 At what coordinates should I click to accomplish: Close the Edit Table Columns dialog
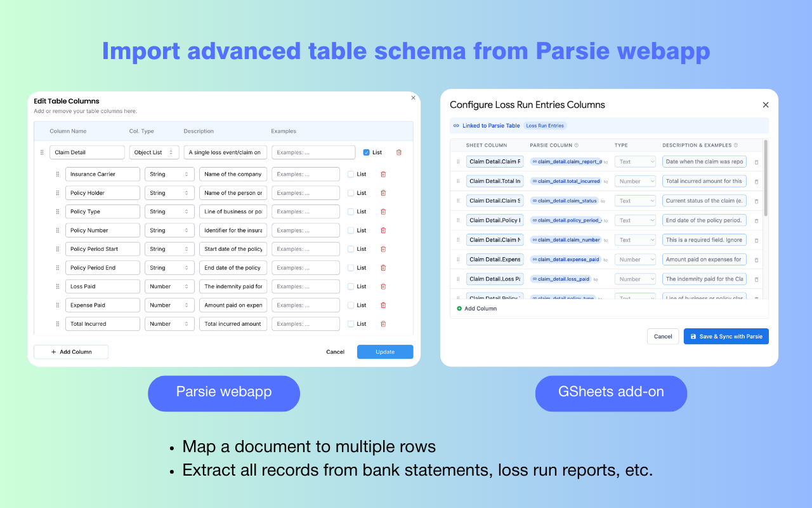coord(414,98)
